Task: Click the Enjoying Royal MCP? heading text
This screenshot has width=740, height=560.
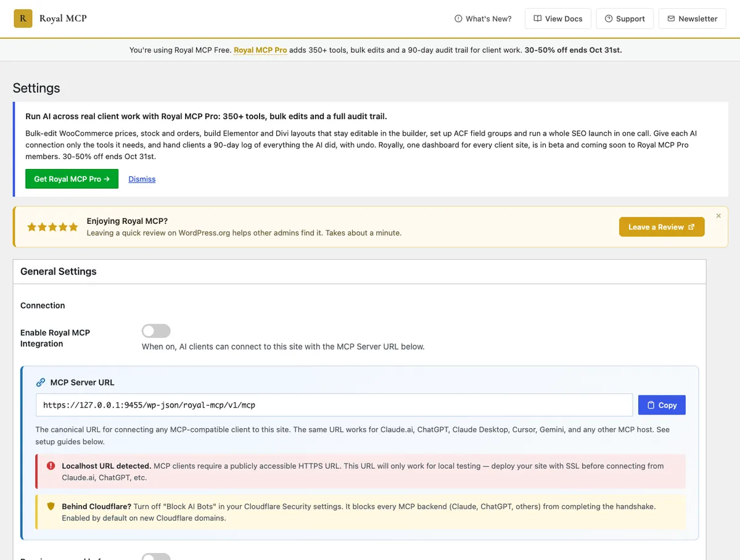Action: click(x=127, y=221)
